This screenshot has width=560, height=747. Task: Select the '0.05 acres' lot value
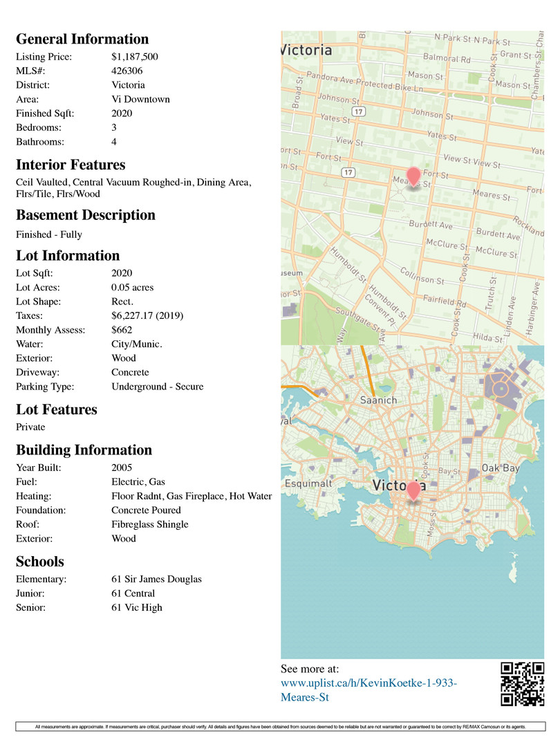click(x=132, y=287)
